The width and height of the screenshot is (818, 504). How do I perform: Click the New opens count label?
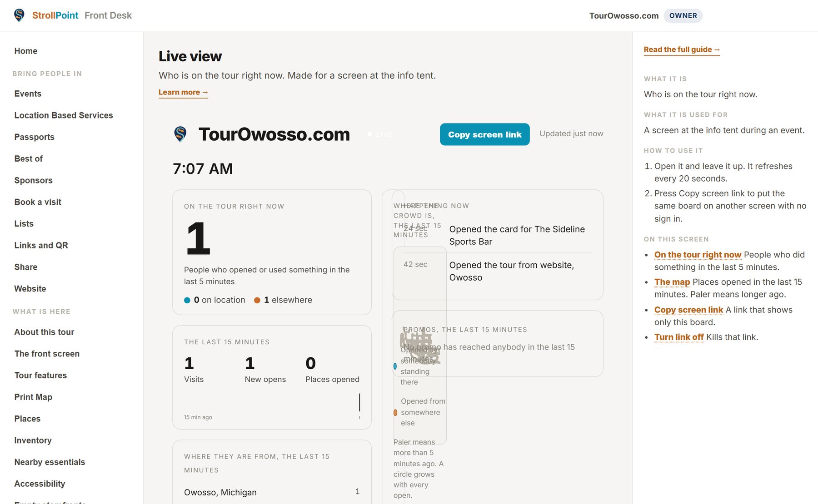[265, 379]
